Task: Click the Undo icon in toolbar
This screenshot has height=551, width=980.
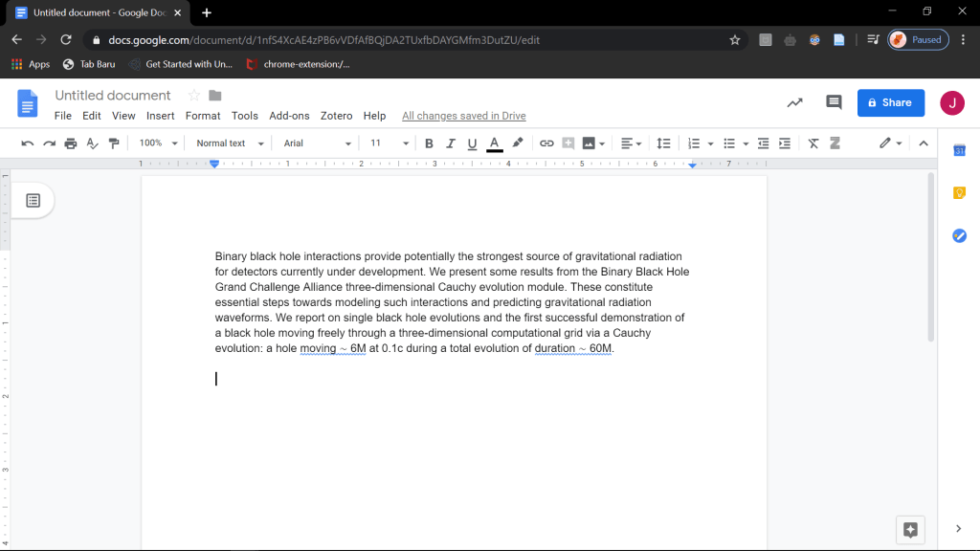Action: pos(27,143)
